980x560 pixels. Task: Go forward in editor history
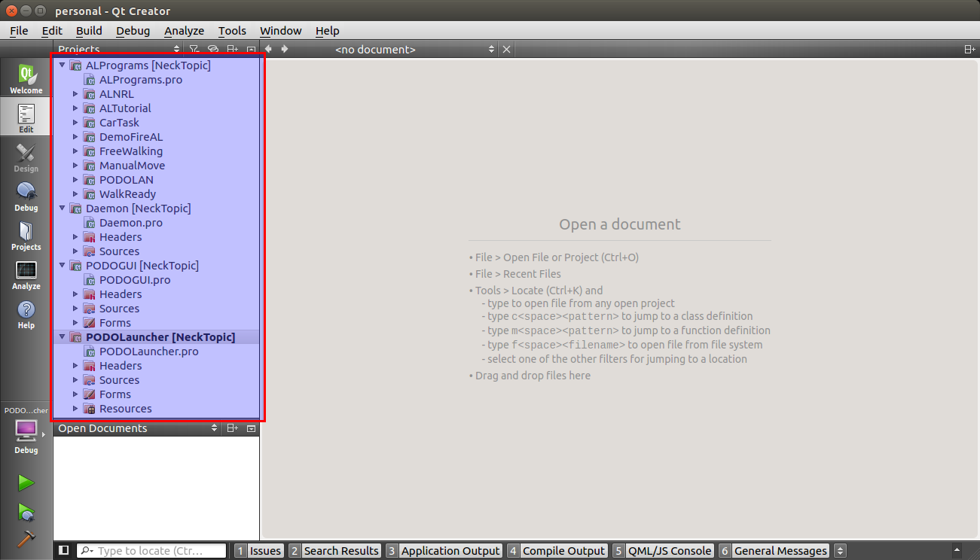pos(284,49)
